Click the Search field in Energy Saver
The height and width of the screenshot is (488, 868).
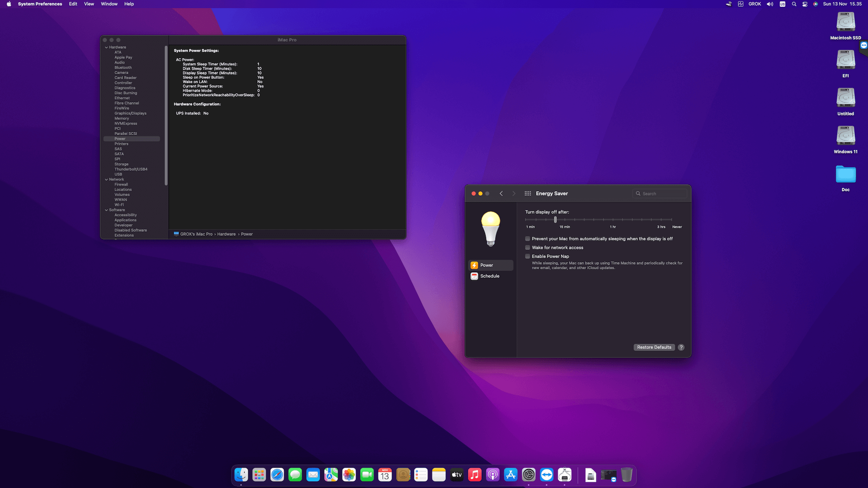click(x=660, y=193)
